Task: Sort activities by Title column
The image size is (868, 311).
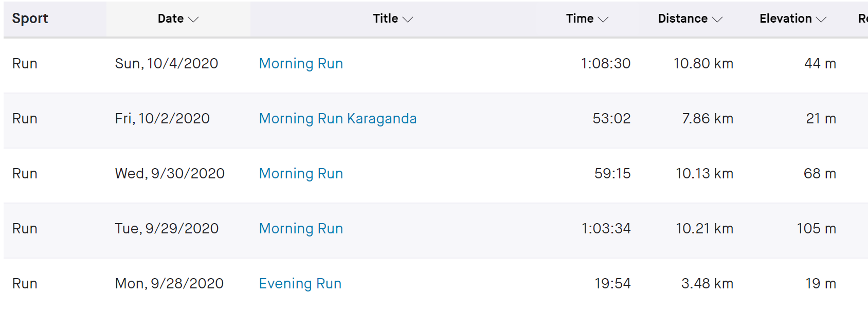Action: (386, 19)
